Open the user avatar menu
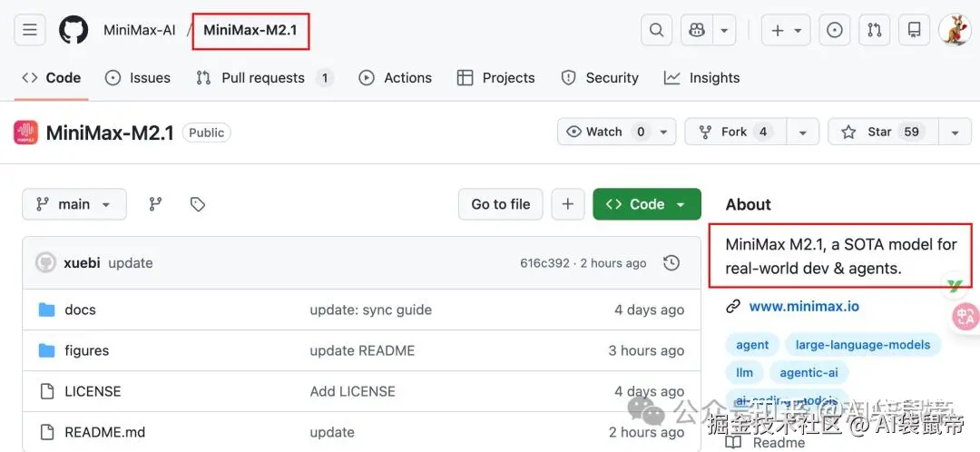980x452 pixels. tap(955, 30)
